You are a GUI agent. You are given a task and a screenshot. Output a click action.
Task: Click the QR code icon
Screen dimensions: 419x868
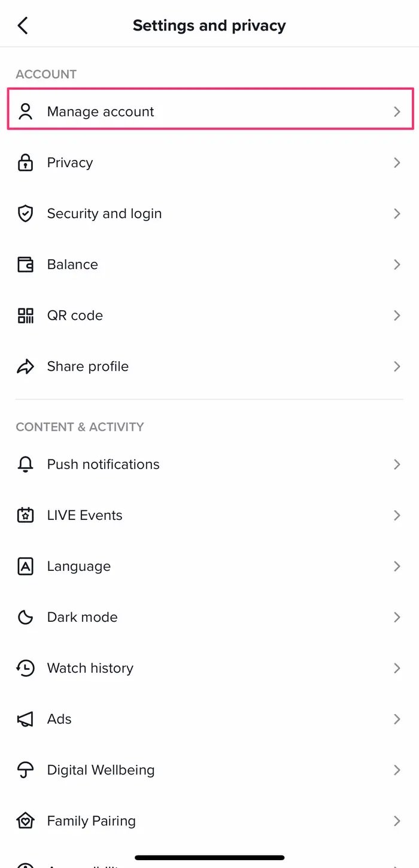(25, 315)
